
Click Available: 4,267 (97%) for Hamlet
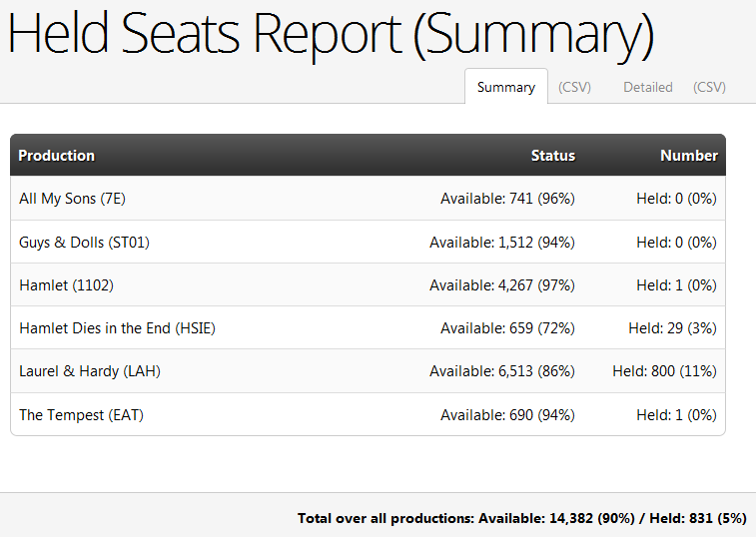coord(502,284)
